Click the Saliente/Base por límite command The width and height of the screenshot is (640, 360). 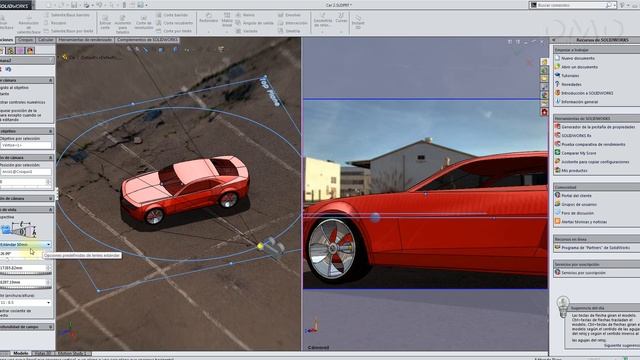coord(69,31)
